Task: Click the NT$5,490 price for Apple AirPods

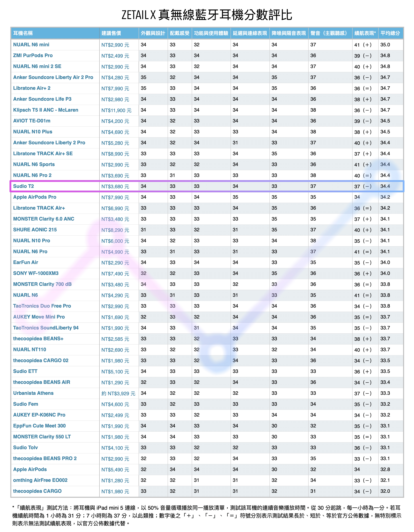Action: (115, 470)
